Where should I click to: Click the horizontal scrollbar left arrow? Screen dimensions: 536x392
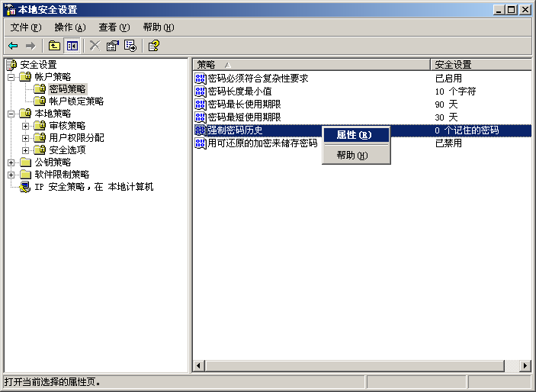(198, 365)
